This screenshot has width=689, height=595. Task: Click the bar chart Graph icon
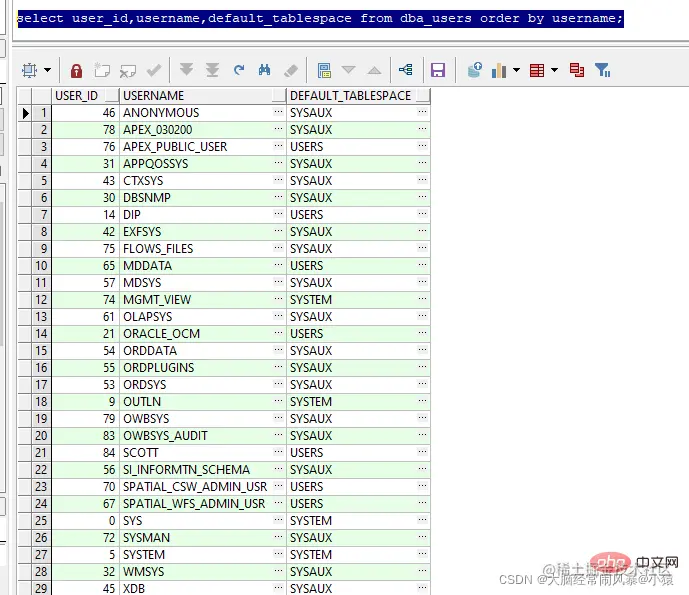pyautogui.click(x=499, y=70)
